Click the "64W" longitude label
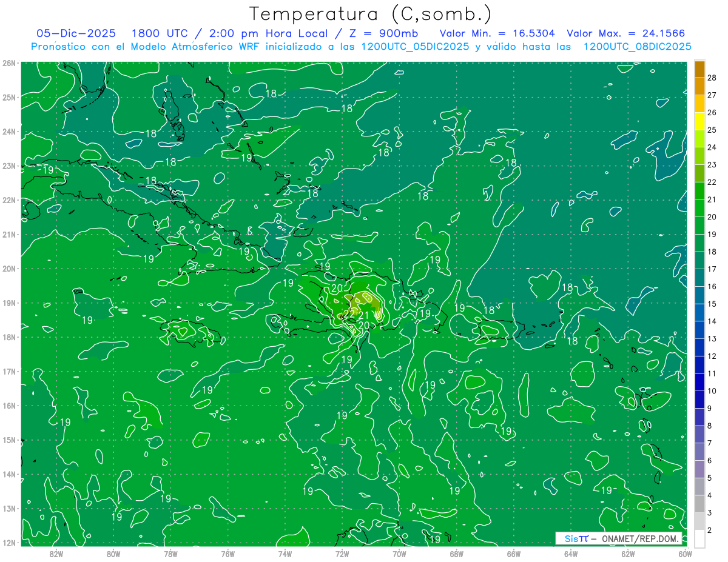The image size is (728, 562). (x=571, y=554)
